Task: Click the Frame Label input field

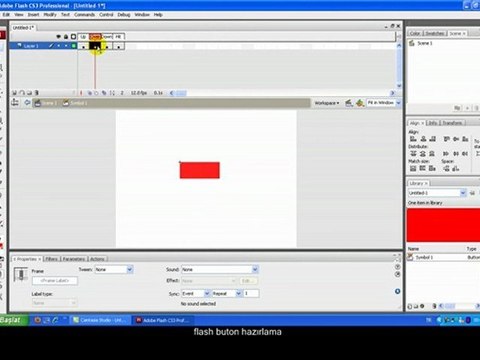Action: (x=55, y=281)
